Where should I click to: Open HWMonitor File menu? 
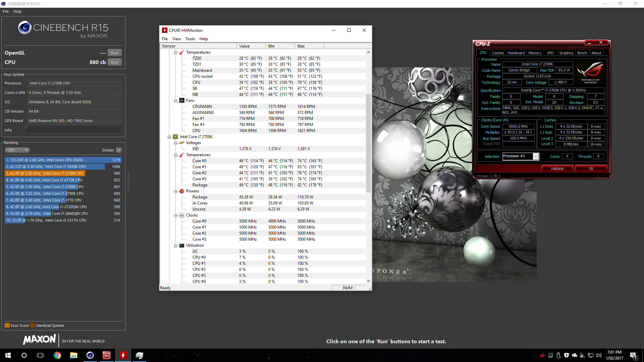(x=165, y=39)
